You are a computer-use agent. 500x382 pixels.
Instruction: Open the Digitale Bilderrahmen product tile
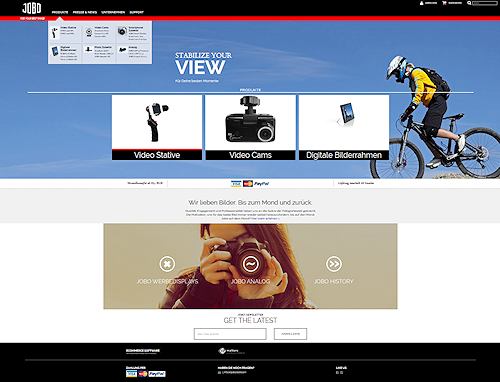pos(344,127)
